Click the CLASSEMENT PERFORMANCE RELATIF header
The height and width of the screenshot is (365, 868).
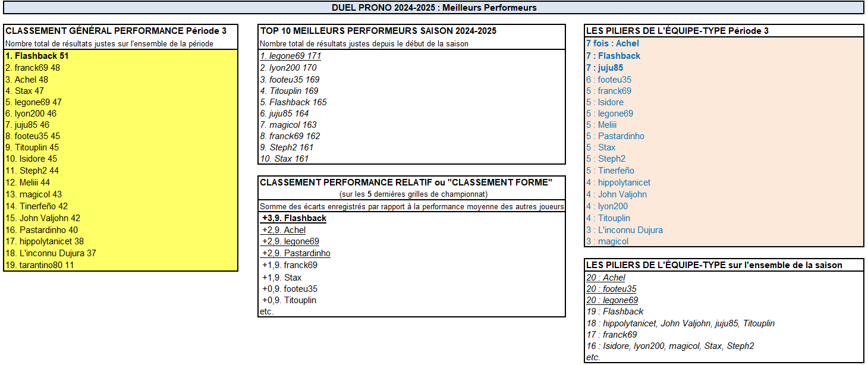pyautogui.click(x=406, y=182)
